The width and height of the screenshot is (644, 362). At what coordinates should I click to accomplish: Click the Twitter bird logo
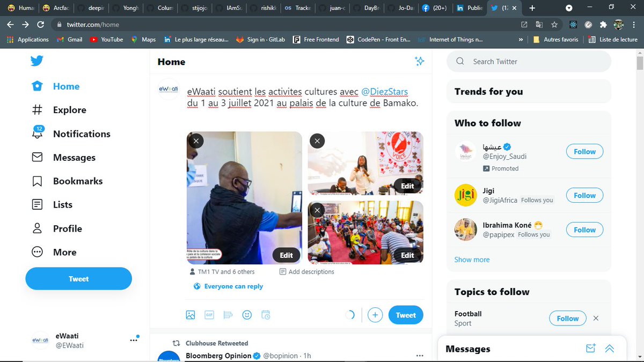37,61
